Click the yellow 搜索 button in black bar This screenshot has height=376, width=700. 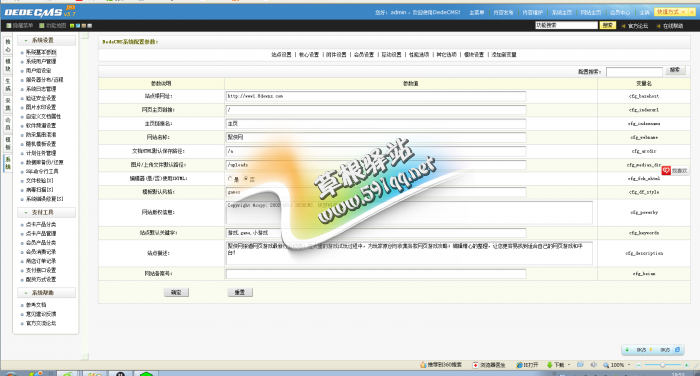pos(608,25)
